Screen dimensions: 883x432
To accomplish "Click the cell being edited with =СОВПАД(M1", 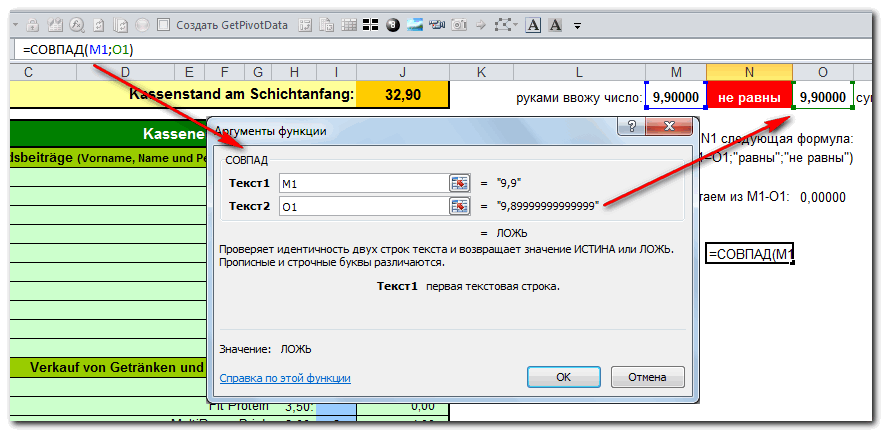I will [x=750, y=254].
